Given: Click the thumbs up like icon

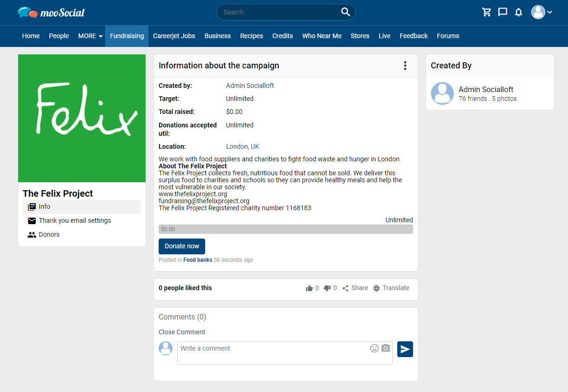Looking at the screenshot, I should tap(309, 288).
